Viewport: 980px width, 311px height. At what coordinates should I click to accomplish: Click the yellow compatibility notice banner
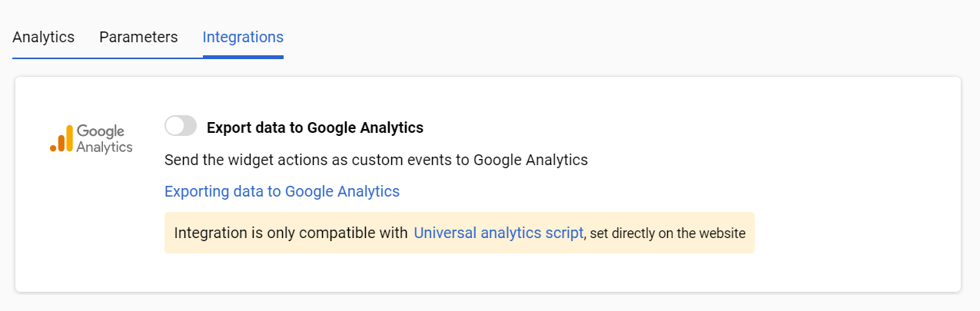tap(460, 233)
